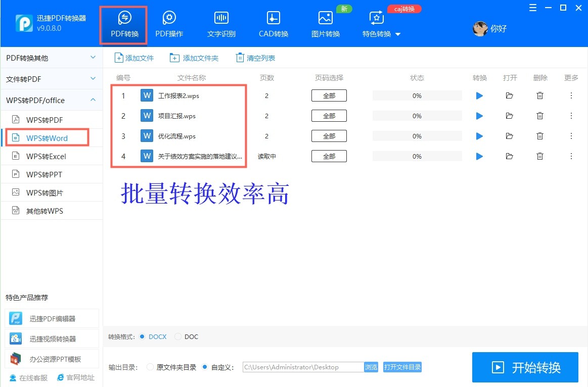Select file 项目汇报.wps in list
This screenshot has height=387, width=588.
coord(176,116)
